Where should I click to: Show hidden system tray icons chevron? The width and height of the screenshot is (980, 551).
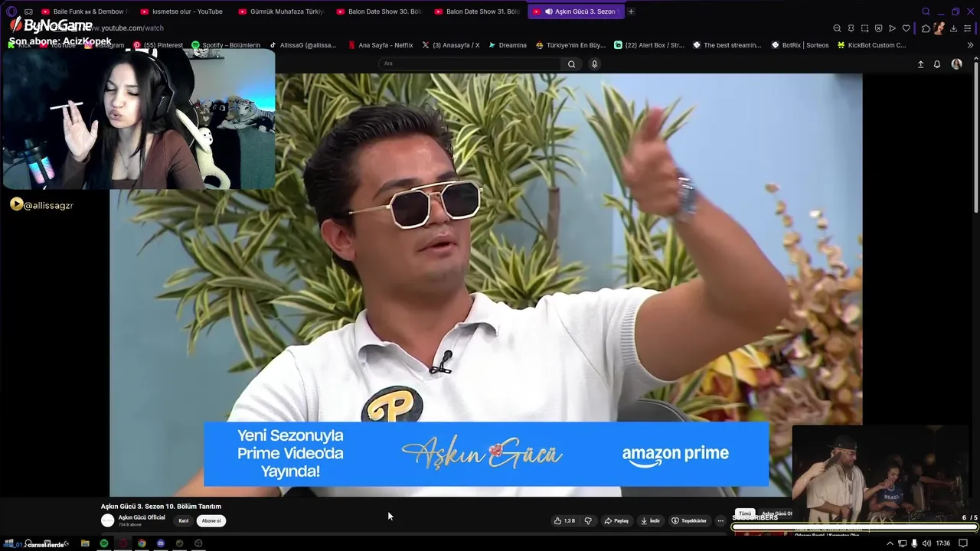click(x=890, y=543)
